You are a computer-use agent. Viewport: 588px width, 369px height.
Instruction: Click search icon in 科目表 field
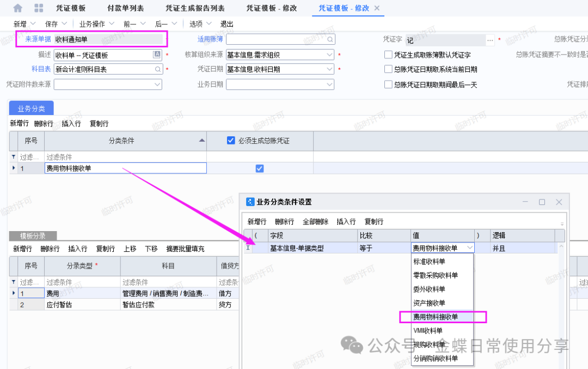coord(157,69)
